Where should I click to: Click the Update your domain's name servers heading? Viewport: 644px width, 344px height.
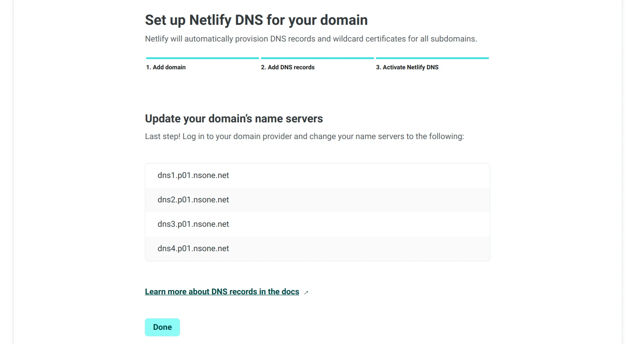click(x=234, y=119)
